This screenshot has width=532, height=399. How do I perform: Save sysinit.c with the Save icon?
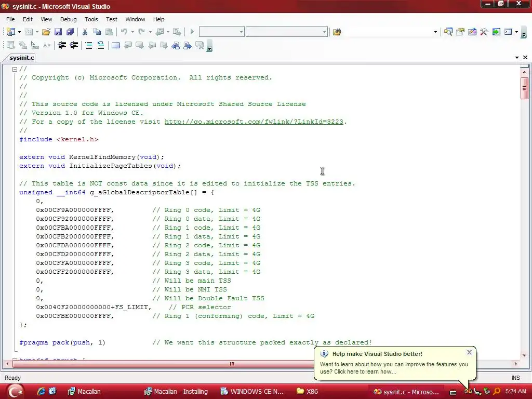tap(58, 32)
